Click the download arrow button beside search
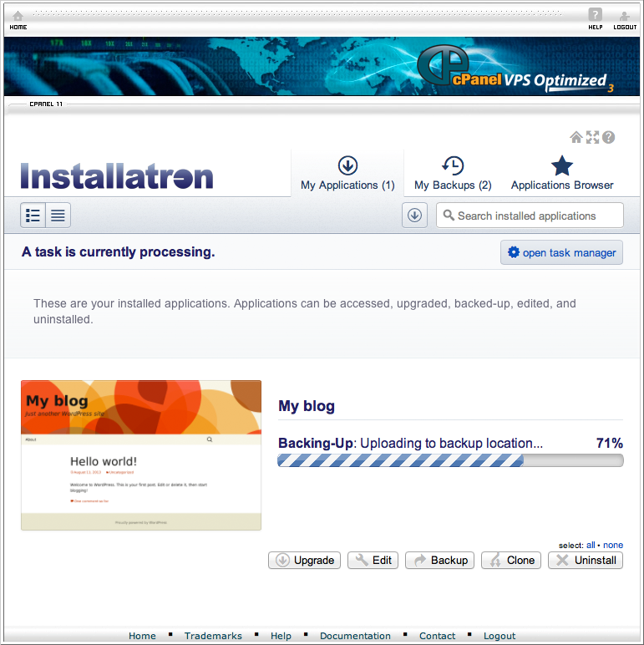644x645 pixels. [x=414, y=215]
